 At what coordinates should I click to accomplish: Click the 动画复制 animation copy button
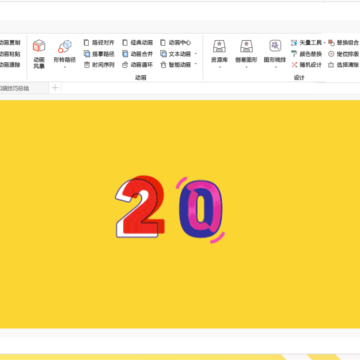[10, 43]
